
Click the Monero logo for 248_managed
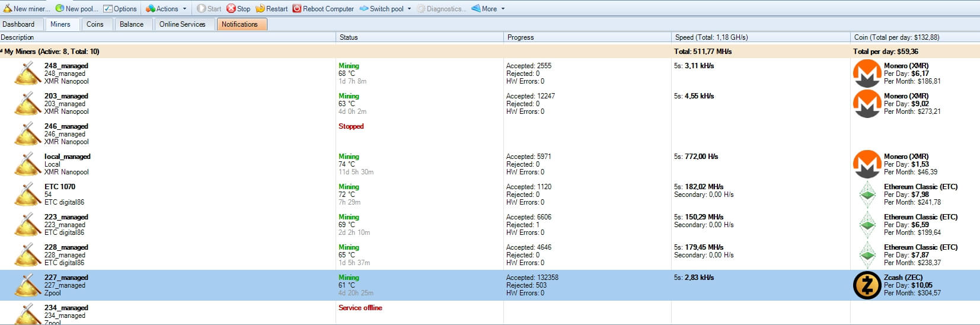[867, 74]
